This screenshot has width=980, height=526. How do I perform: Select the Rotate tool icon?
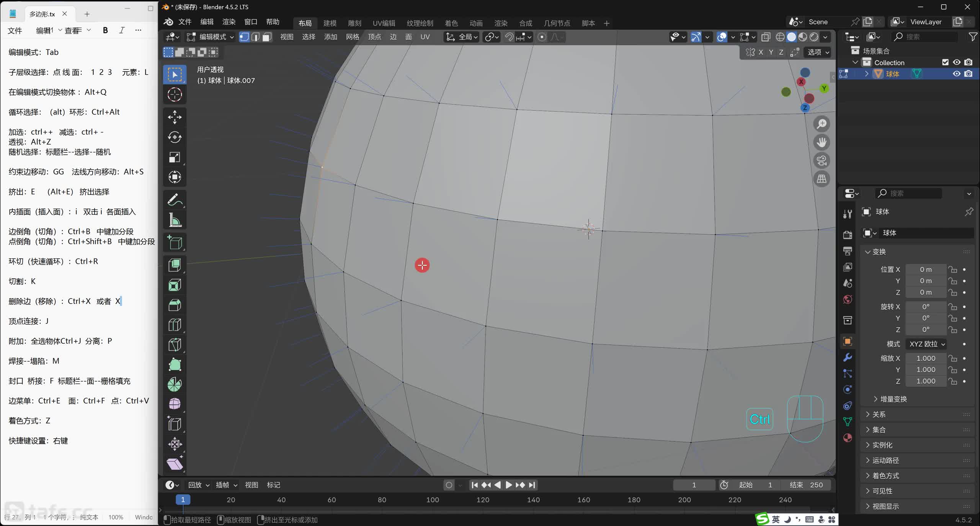(x=175, y=137)
